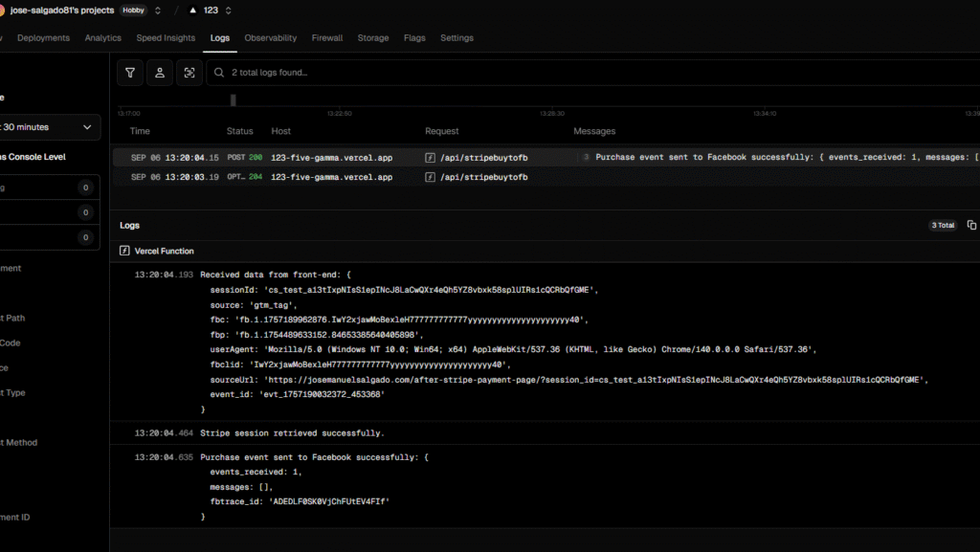Screen dimensions: 980x552
Task: Expand the project switcher beside 123
Action: 227,11
